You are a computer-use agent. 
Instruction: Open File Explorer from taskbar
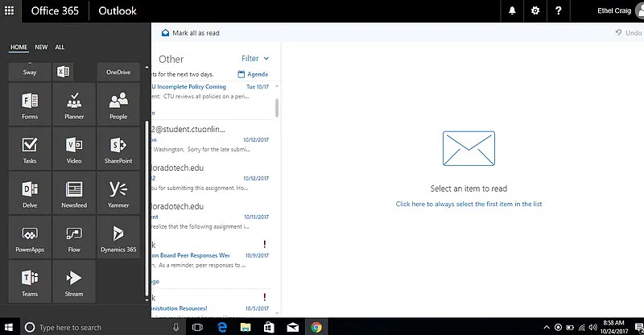pyautogui.click(x=246, y=327)
